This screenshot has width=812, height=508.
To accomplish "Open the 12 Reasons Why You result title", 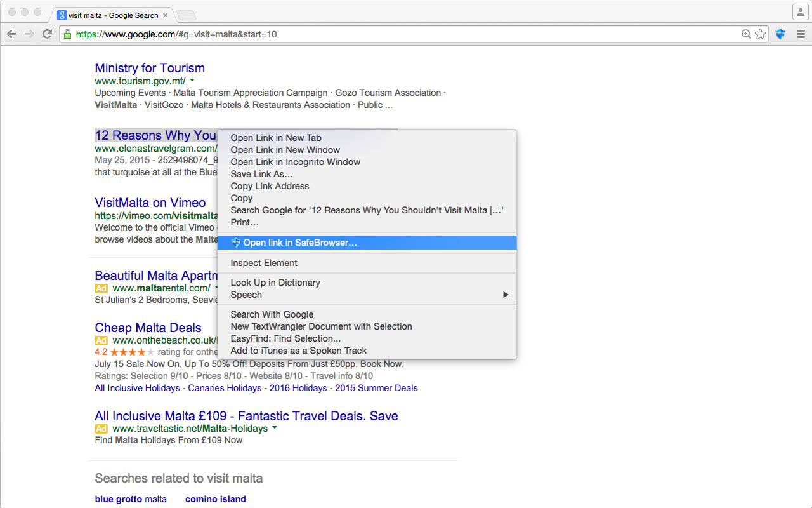I will (x=155, y=135).
